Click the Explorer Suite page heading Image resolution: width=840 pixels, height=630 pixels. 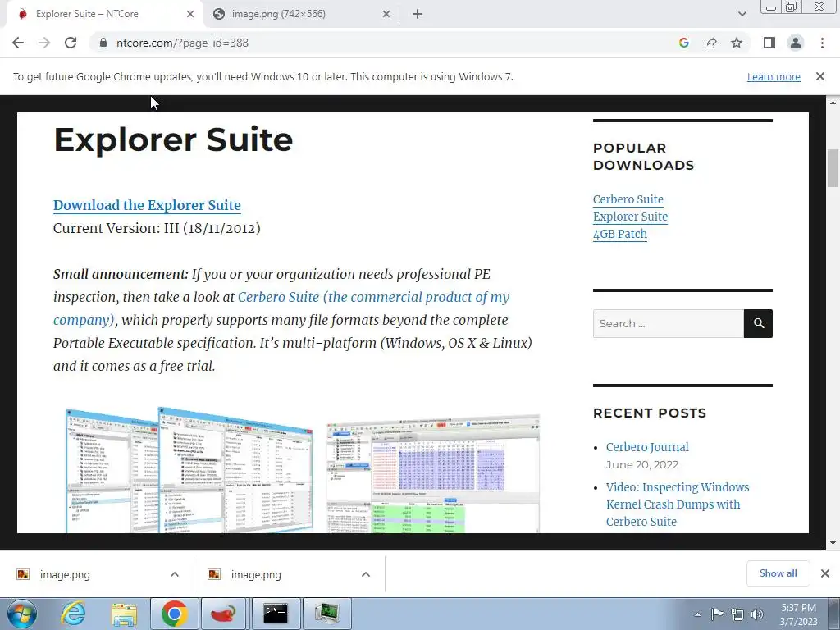[x=174, y=139]
